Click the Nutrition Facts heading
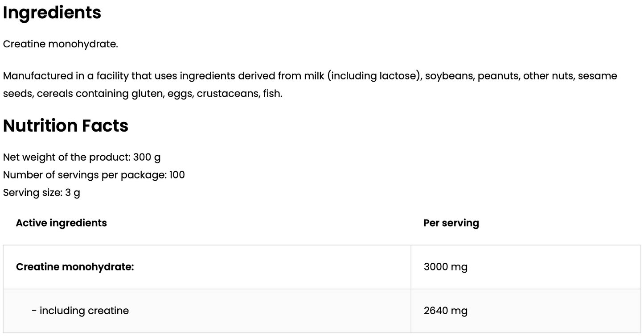This screenshot has width=644, height=336. tap(66, 126)
